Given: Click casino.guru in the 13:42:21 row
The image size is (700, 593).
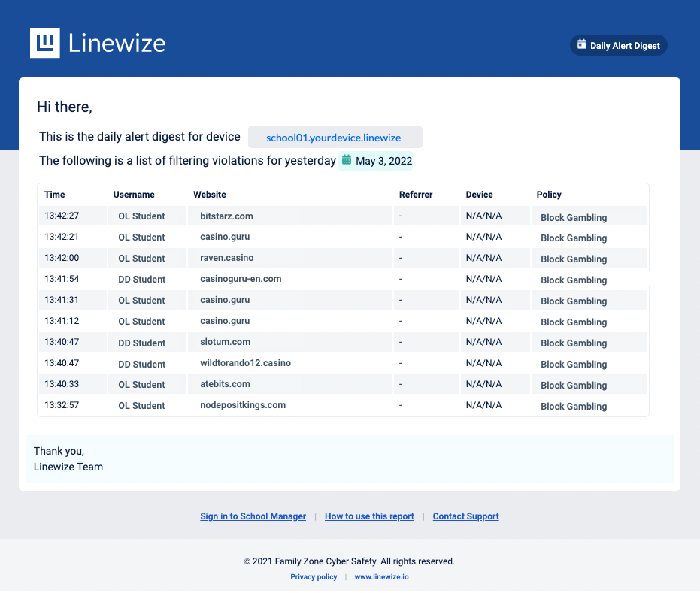Looking at the screenshot, I should click(x=225, y=237).
